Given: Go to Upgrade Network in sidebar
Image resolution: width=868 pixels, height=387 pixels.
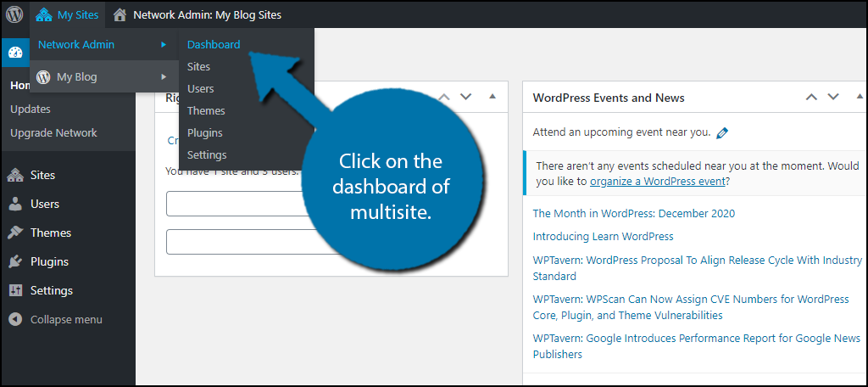Looking at the screenshot, I should pyautogui.click(x=53, y=132).
